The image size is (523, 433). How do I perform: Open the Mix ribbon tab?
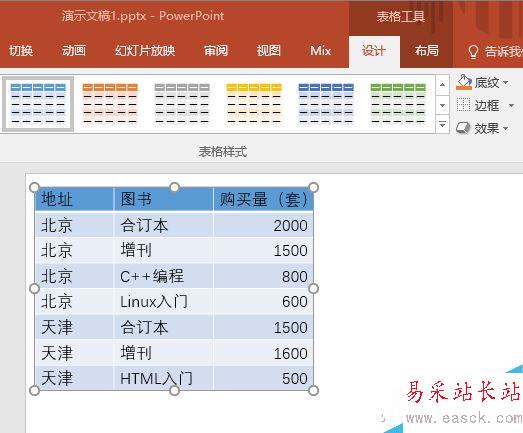pos(321,51)
